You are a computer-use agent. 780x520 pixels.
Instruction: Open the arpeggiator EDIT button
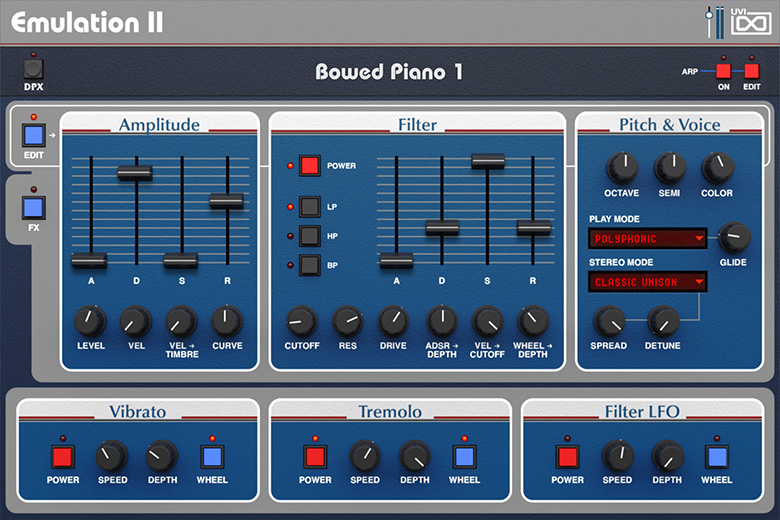(752, 71)
